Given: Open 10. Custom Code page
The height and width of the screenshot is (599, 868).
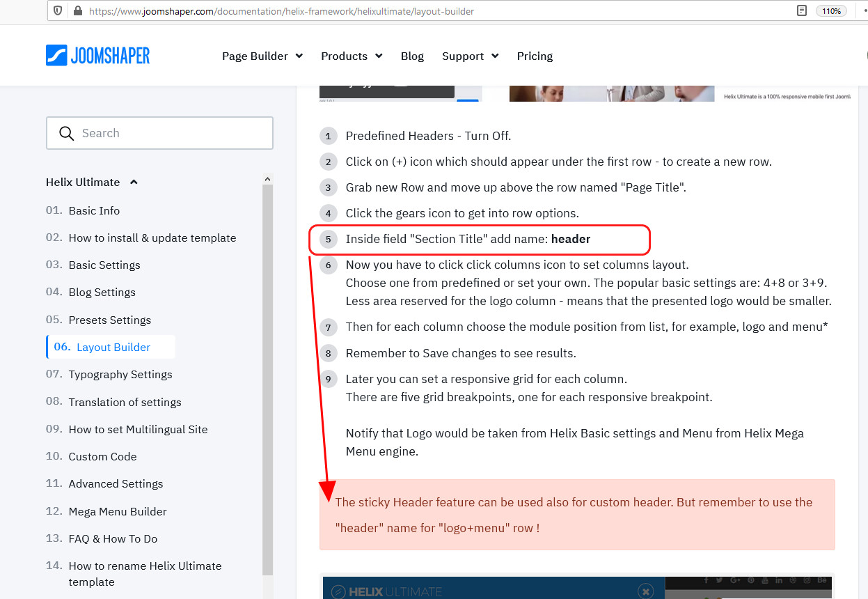Looking at the screenshot, I should tap(91, 456).
